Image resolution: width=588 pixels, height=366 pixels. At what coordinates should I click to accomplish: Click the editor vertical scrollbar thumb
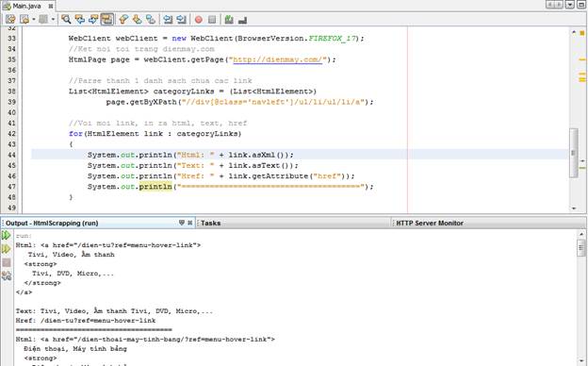(573, 153)
